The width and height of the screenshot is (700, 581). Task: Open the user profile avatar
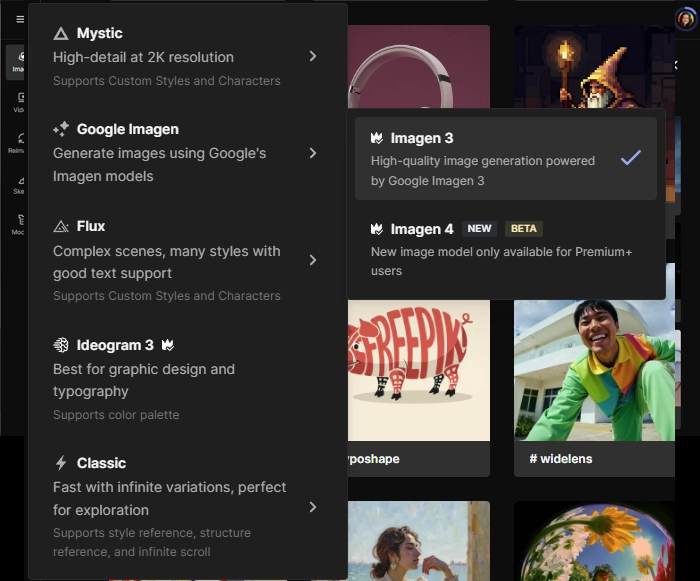pos(685,19)
